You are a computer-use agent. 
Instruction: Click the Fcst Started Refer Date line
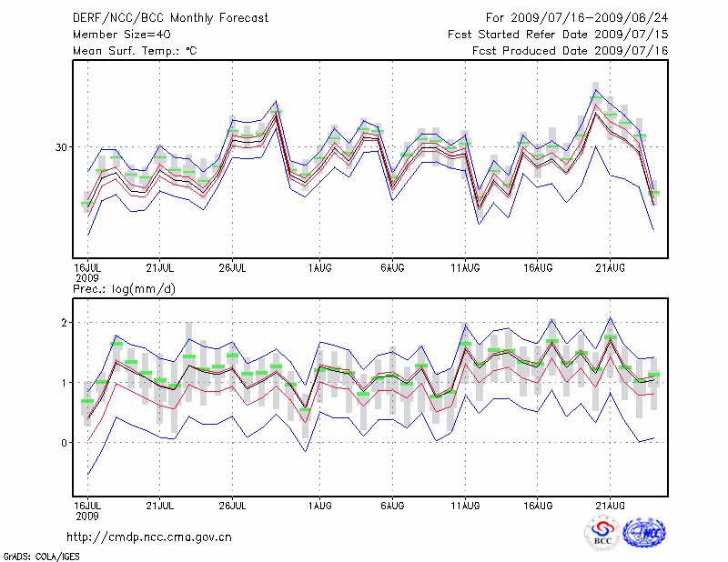558,35
